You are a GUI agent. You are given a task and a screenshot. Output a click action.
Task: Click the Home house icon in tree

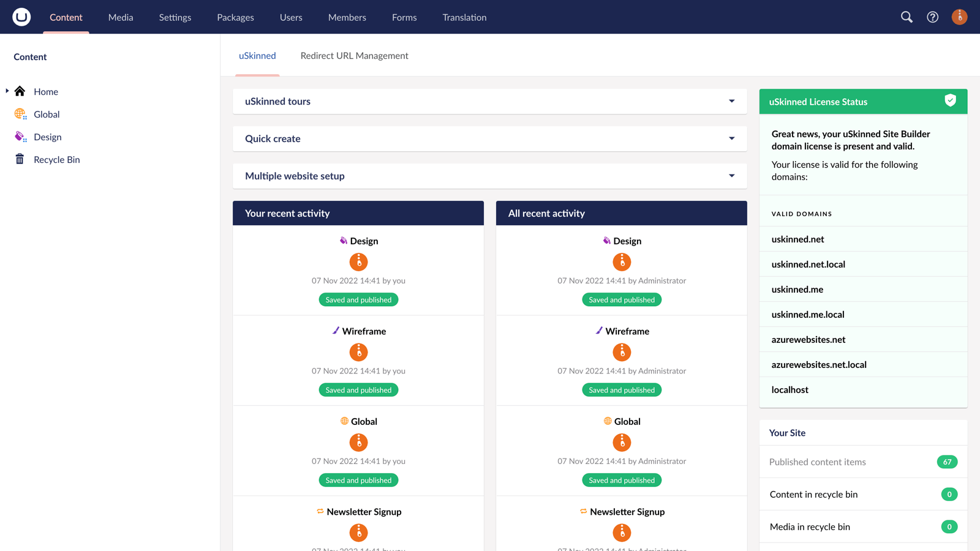pos(20,91)
